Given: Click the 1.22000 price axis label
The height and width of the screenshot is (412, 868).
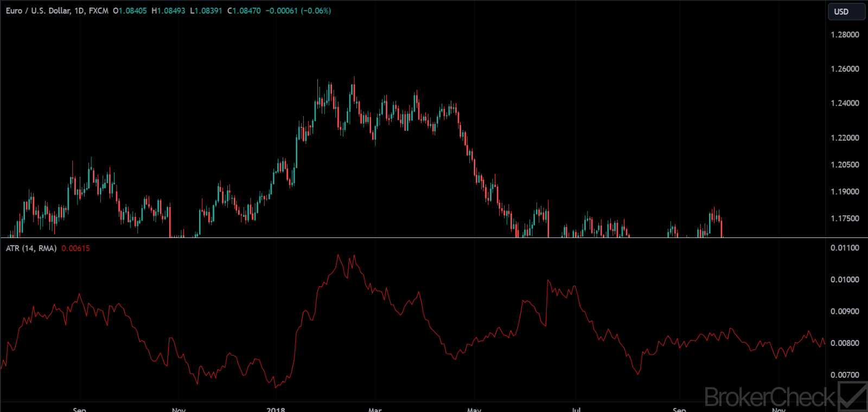Looking at the screenshot, I should coord(845,138).
